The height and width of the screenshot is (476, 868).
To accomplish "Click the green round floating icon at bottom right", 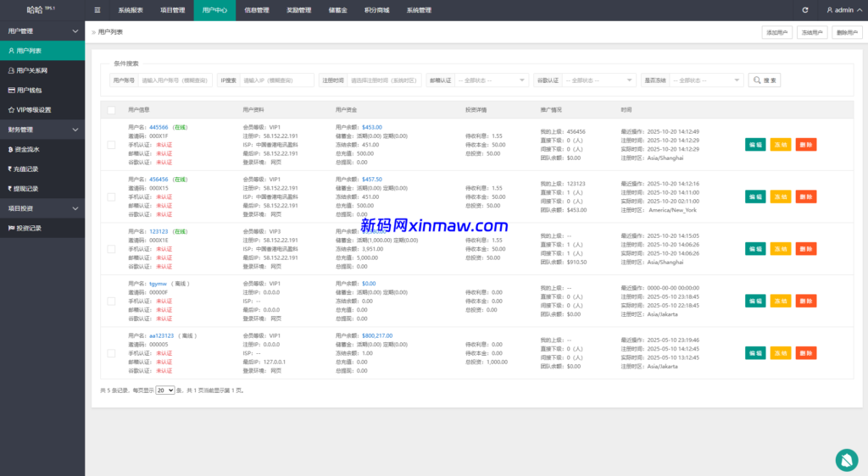I will 847,460.
